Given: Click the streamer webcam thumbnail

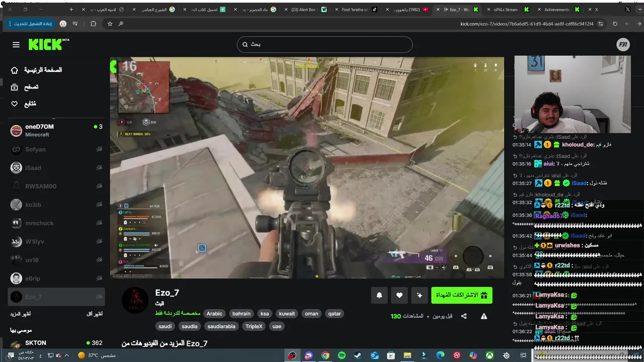Looking at the screenshot, I should pos(572,94).
